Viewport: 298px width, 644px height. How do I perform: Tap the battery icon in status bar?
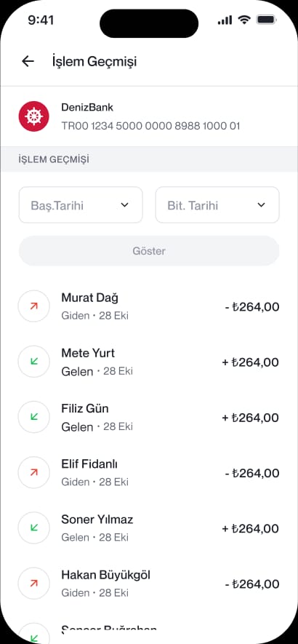[x=267, y=20]
